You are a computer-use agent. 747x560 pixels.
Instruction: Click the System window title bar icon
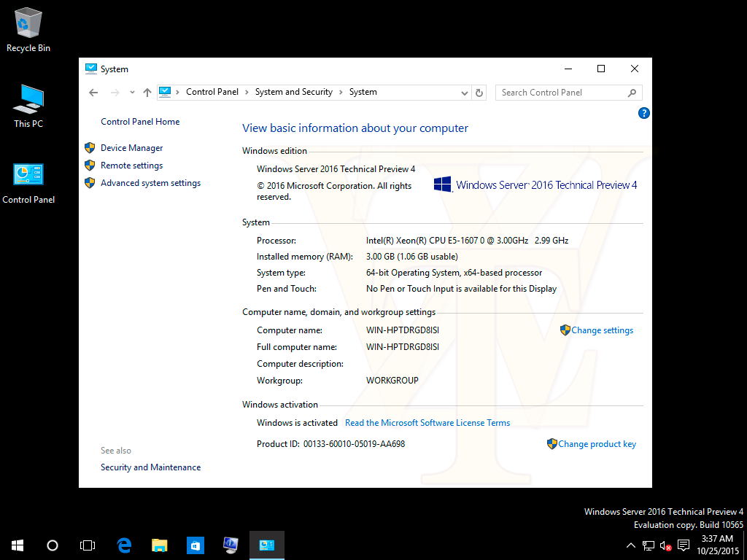(x=90, y=69)
